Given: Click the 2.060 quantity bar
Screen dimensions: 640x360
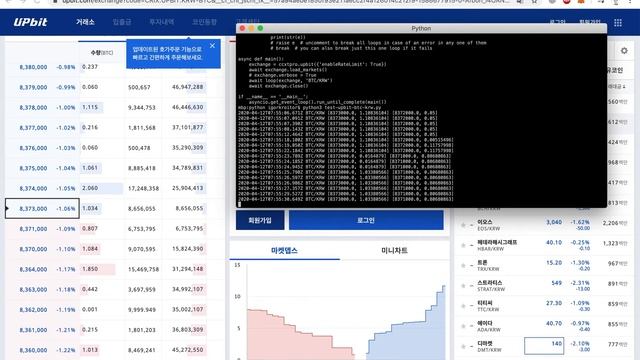Looking at the screenshot, I should pyautogui.click(x=101, y=188).
